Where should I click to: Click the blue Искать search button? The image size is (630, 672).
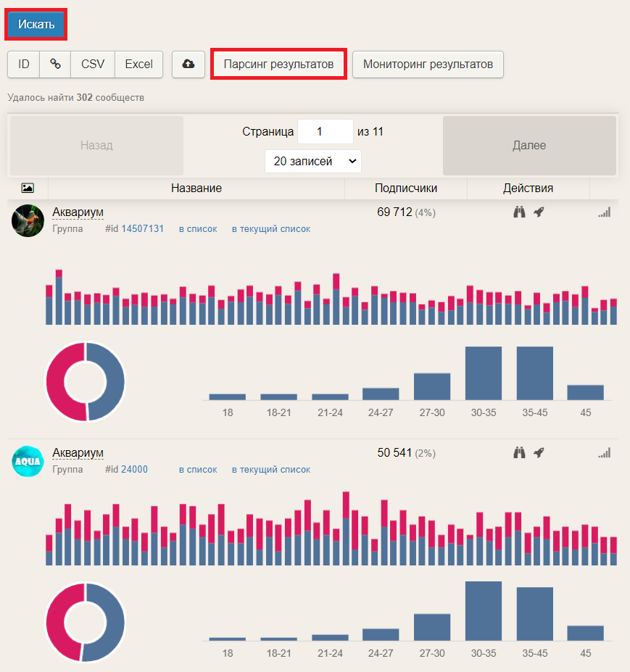pos(36,25)
